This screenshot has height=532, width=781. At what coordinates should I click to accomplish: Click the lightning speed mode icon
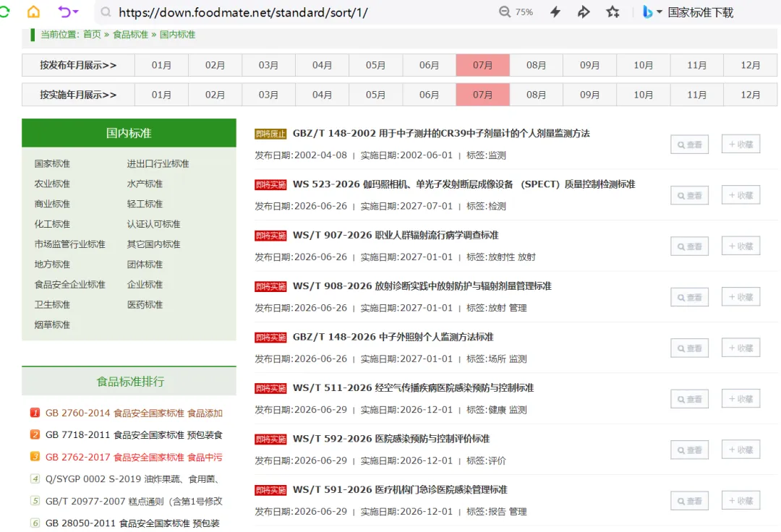coord(555,12)
